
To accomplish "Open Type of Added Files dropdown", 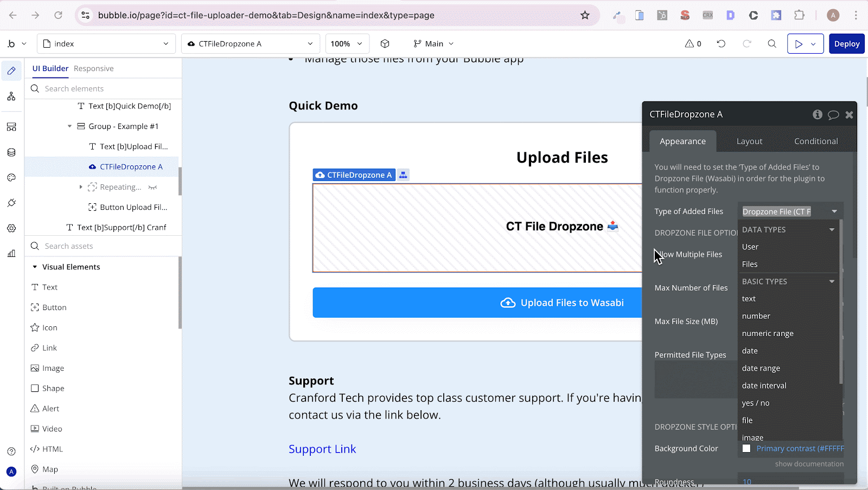I will [790, 211].
